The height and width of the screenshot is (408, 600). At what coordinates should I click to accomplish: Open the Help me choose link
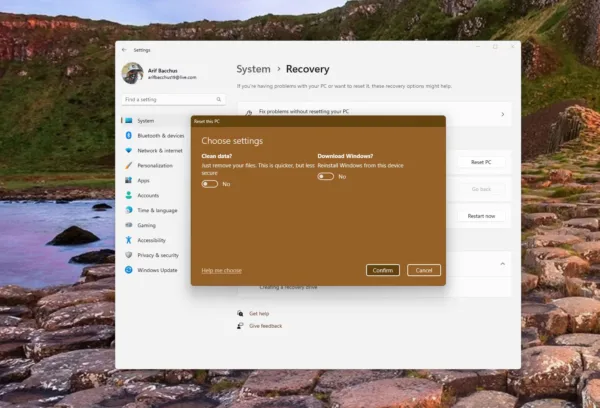tap(222, 271)
